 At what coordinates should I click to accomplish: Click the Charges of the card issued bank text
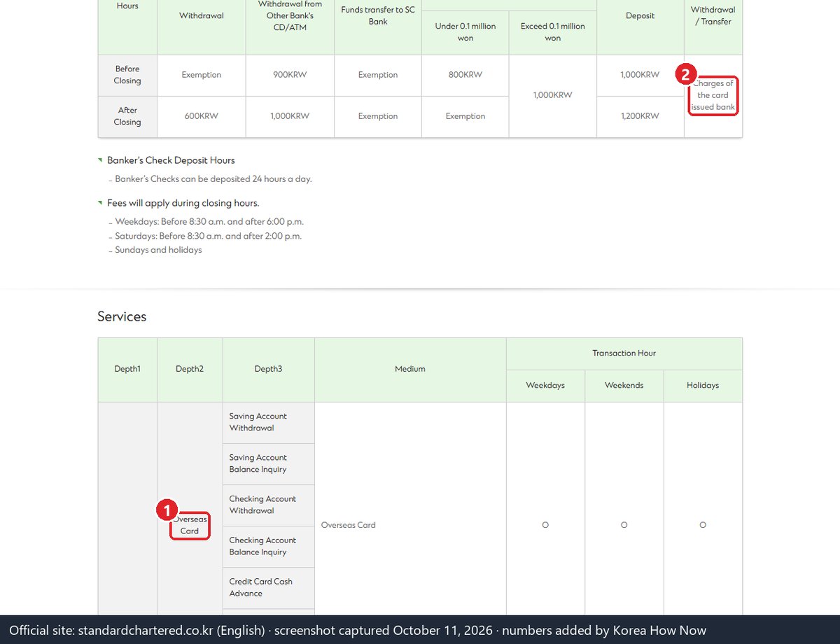coord(713,95)
